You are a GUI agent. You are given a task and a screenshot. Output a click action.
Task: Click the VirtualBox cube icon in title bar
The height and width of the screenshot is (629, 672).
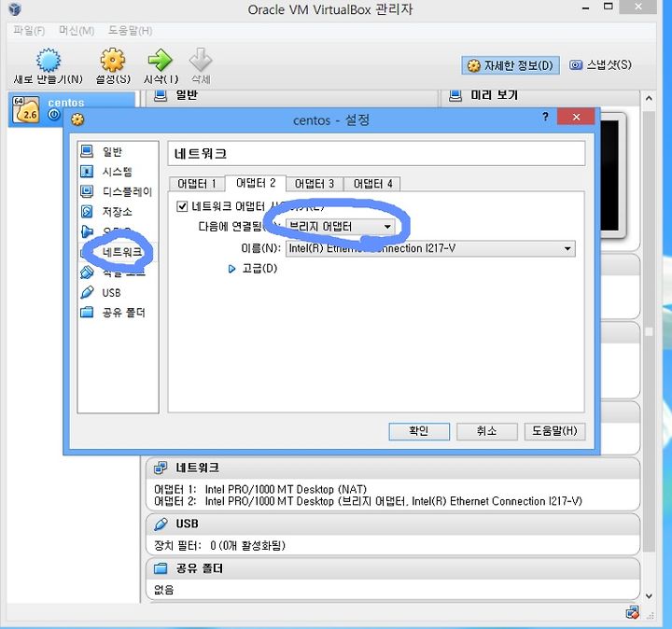[x=15, y=8]
